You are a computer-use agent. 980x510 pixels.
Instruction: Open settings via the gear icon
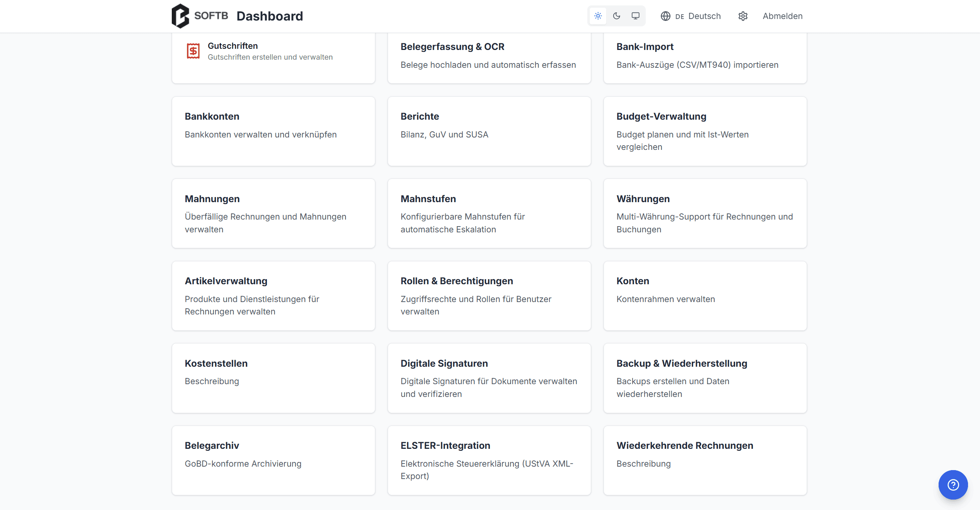742,16
